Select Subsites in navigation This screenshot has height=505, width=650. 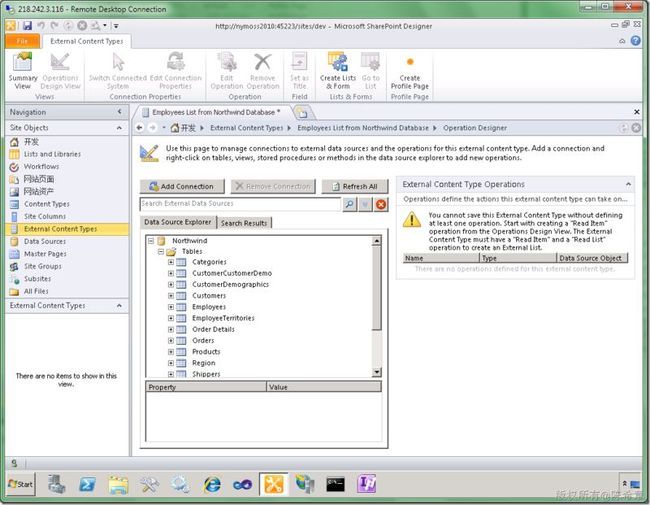pyautogui.click(x=37, y=279)
